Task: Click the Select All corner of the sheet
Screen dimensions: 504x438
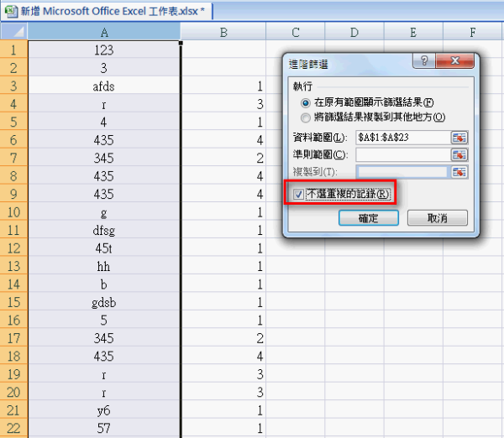Action: (x=13, y=32)
